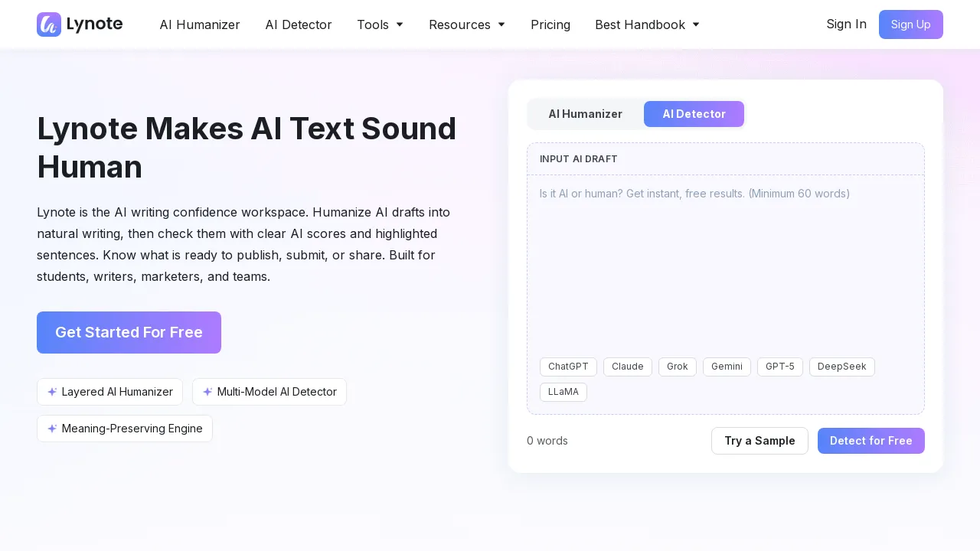This screenshot has width=980, height=551.
Task: Select the AI Detector tab in the panel
Action: (x=694, y=114)
